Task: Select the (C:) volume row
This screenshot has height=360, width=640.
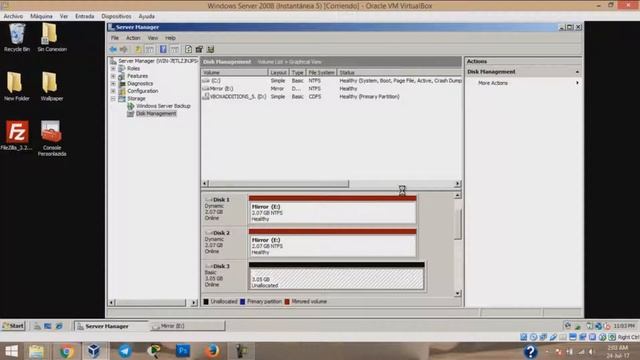Action: click(331, 81)
